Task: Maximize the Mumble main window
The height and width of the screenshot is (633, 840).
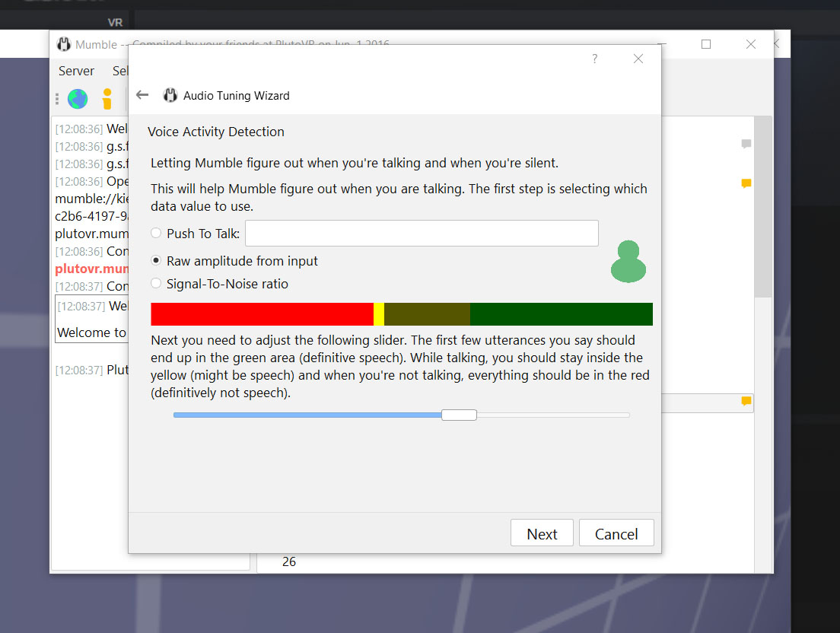Action: point(706,44)
